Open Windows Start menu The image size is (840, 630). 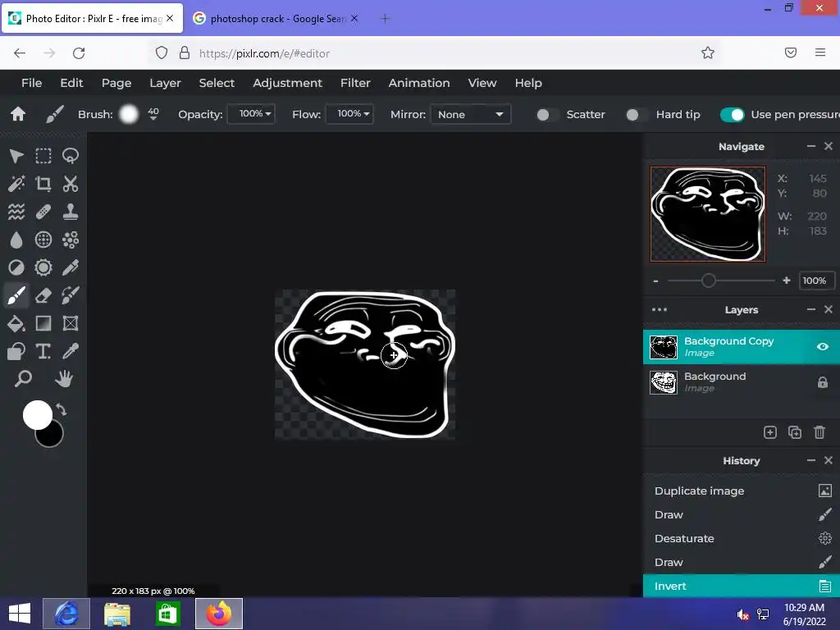tap(20, 614)
